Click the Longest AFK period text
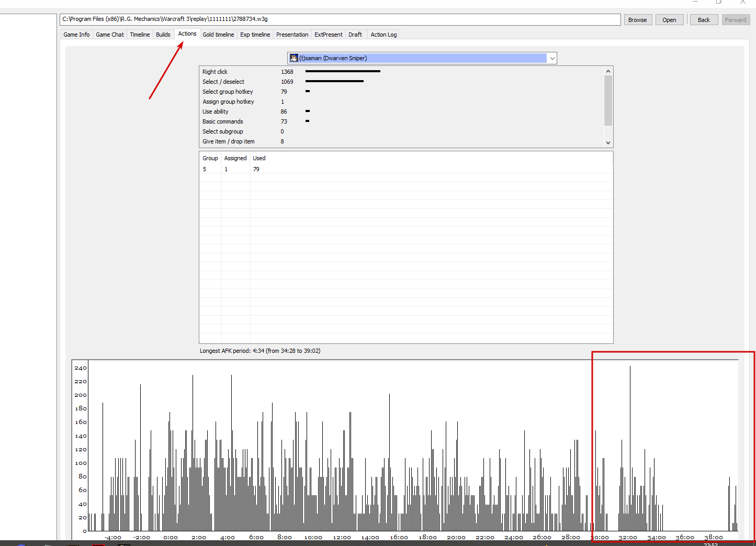Screen dimensions: 756x546 260,351
